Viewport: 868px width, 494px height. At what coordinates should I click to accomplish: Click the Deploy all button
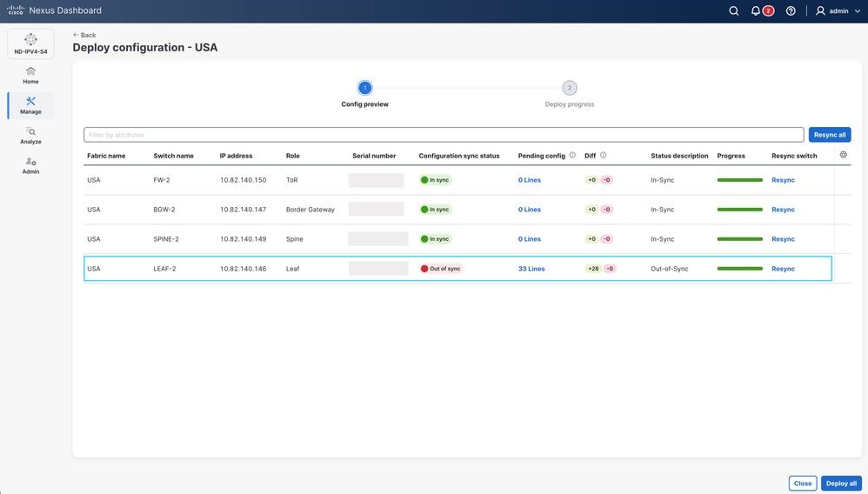pyautogui.click(x=841, y=483)
